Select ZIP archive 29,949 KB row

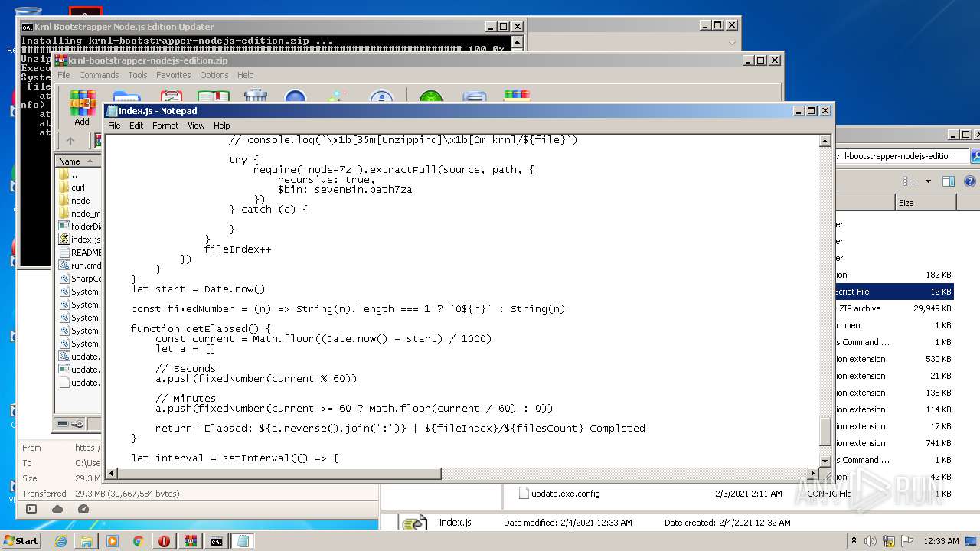(894, 308)
